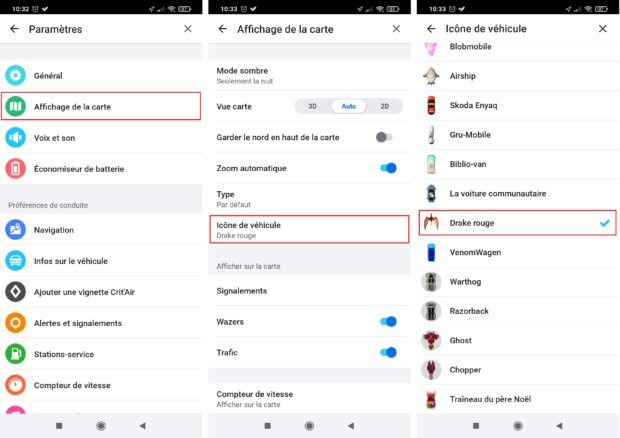Open the Général settings gear icon
The image size is (620, 438).
(15, 75)
